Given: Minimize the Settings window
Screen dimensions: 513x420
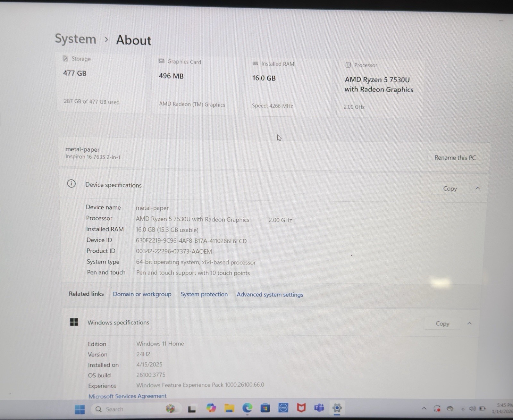Looking at the screenshot, I should (x=501, y=21).
